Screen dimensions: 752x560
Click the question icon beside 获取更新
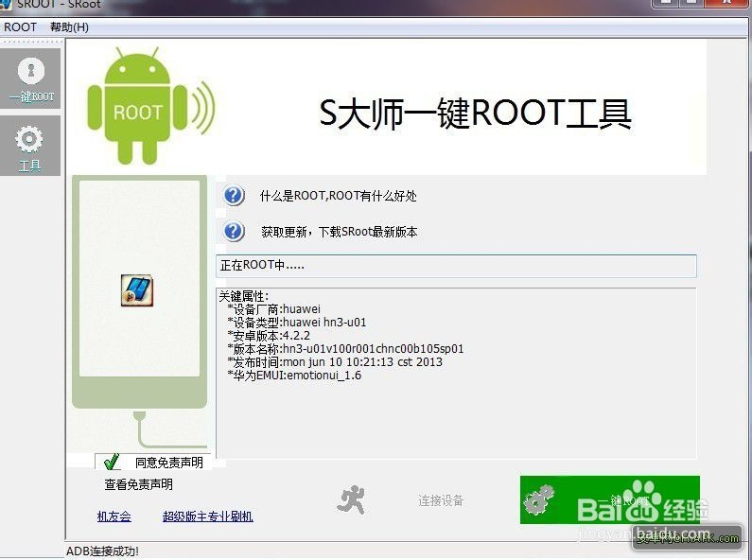[x=234, y=232]
